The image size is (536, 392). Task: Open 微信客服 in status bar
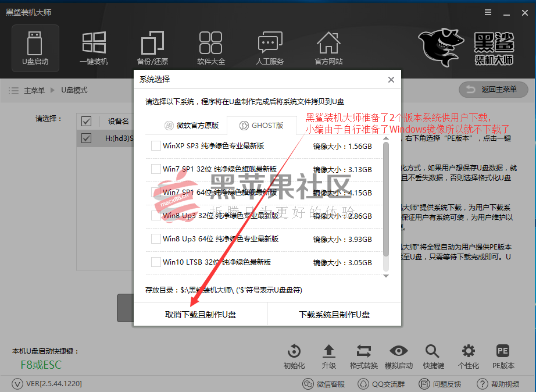(324, 384)
